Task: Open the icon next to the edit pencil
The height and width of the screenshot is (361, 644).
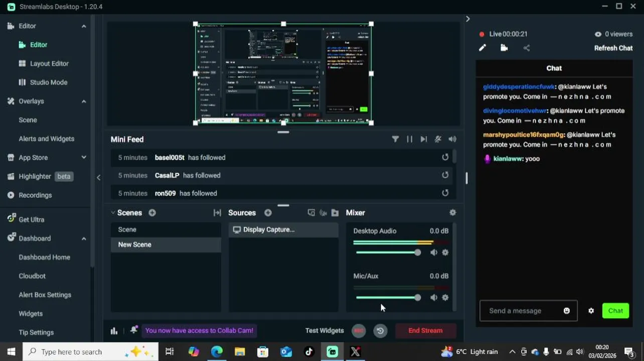Action: [504, 48]
